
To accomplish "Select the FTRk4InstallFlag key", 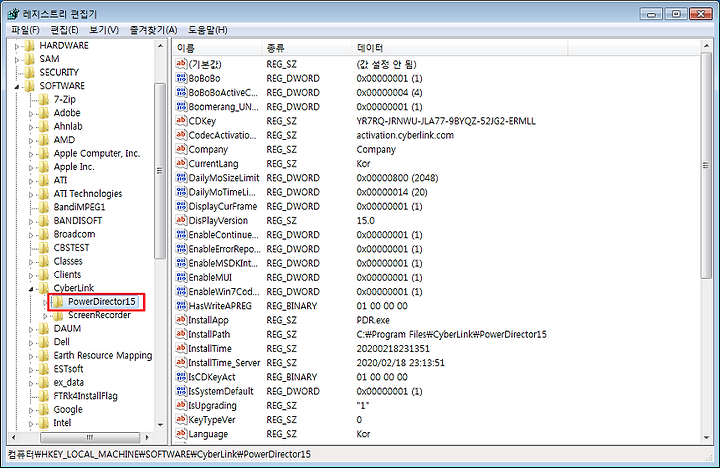I will [x=85, y=396].
